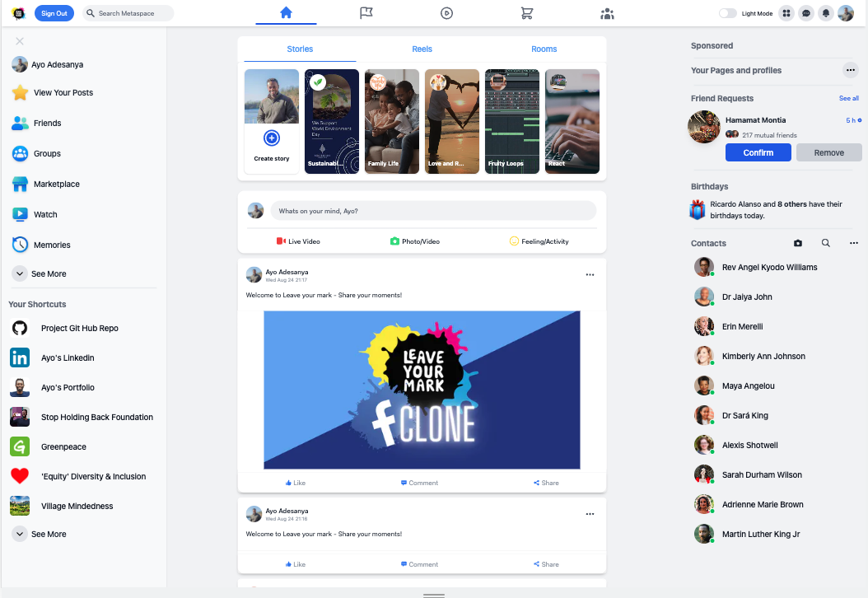Open the Sustainability story thumbnail
The height and width of the screenshot is (598, 868).
[332, 121]
